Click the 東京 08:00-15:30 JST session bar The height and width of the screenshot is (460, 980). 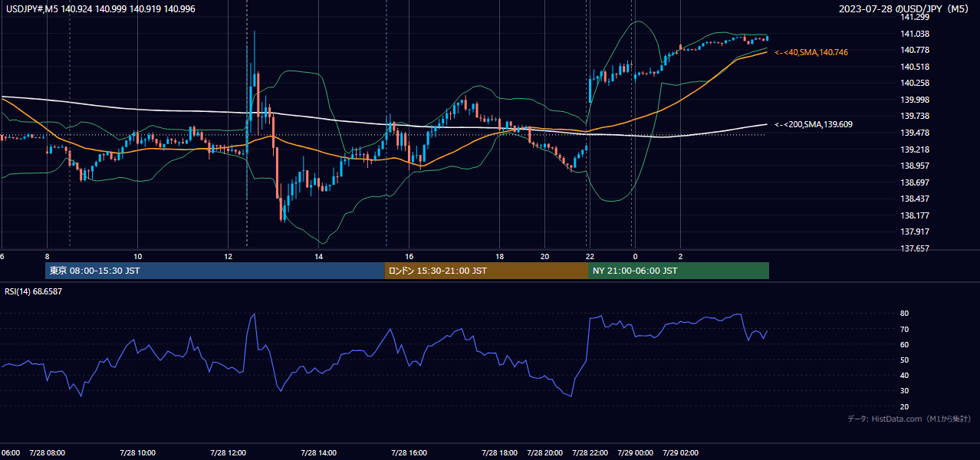pos(215,271)
